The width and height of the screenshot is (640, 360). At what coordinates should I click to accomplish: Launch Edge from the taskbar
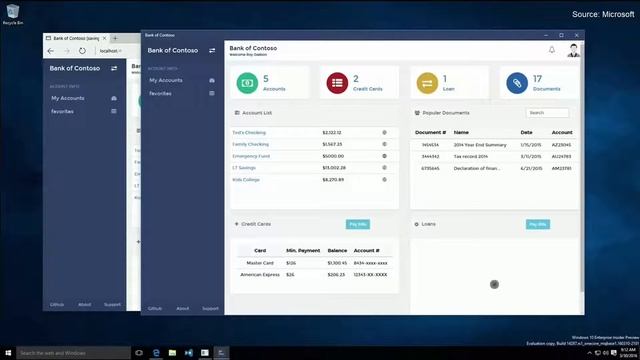[156, 353]
